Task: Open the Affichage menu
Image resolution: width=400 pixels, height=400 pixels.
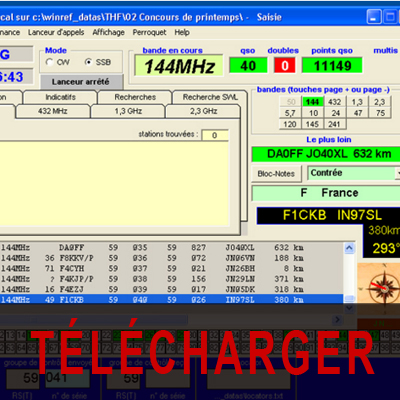Action: pos(108,32)
